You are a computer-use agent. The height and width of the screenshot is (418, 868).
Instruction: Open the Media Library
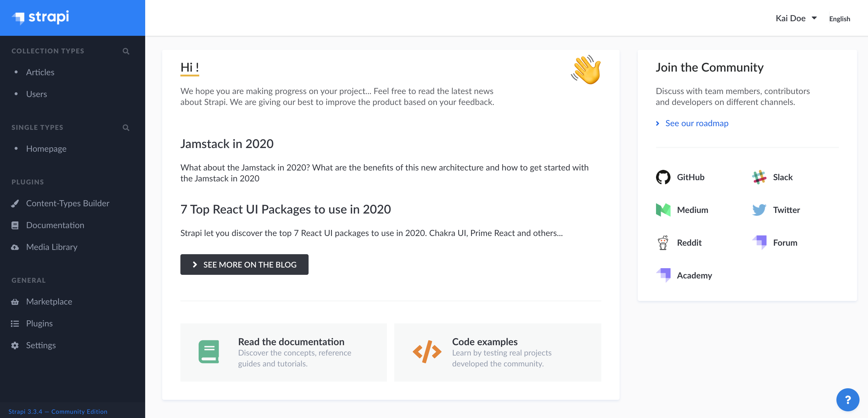coord(52,247)
